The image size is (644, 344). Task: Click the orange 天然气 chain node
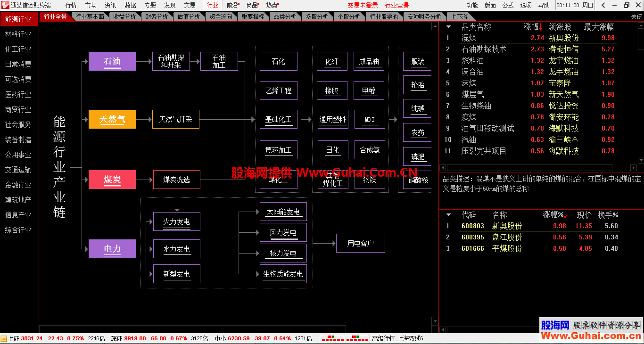(x=112, y=119)
